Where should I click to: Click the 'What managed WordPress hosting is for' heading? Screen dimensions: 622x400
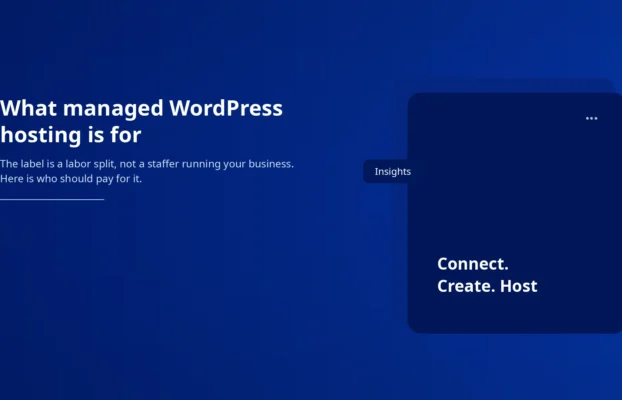point(141,121)
